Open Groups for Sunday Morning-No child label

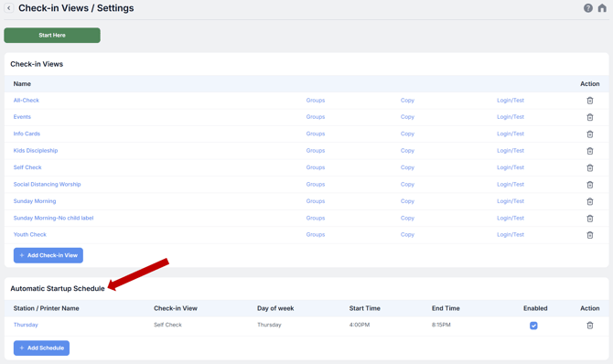tap(316, 218)
